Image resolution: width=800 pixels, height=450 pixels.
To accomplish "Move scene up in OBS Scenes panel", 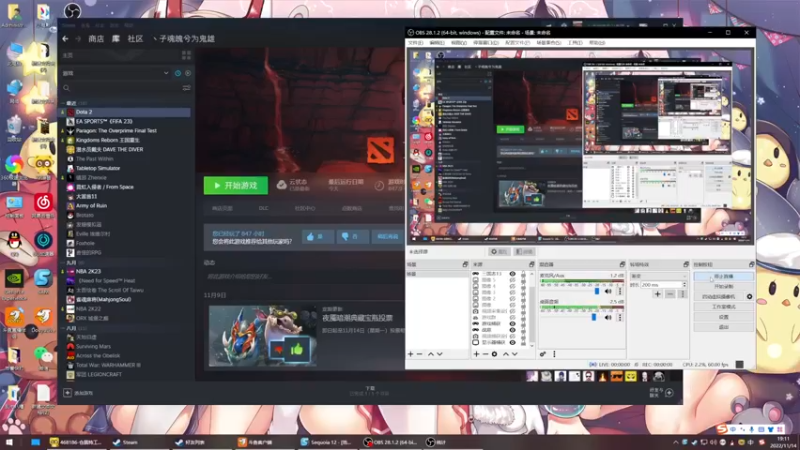I will point(431,354).
